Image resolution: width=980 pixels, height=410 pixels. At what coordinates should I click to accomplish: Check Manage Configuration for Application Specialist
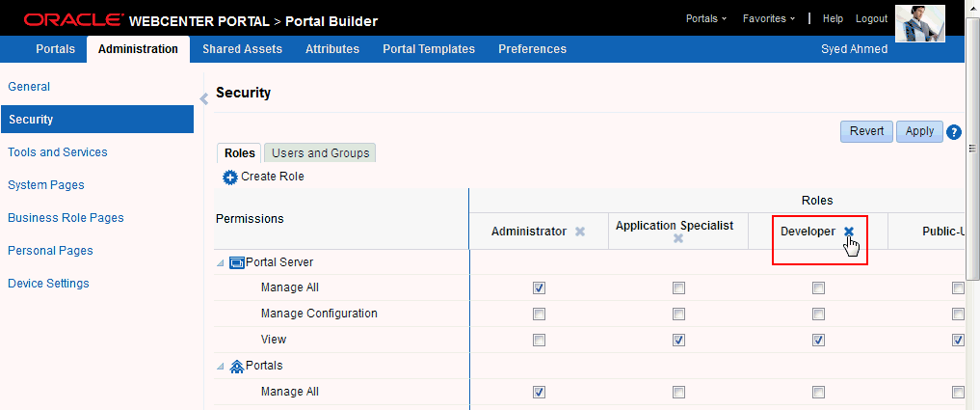tap(678, 314)
